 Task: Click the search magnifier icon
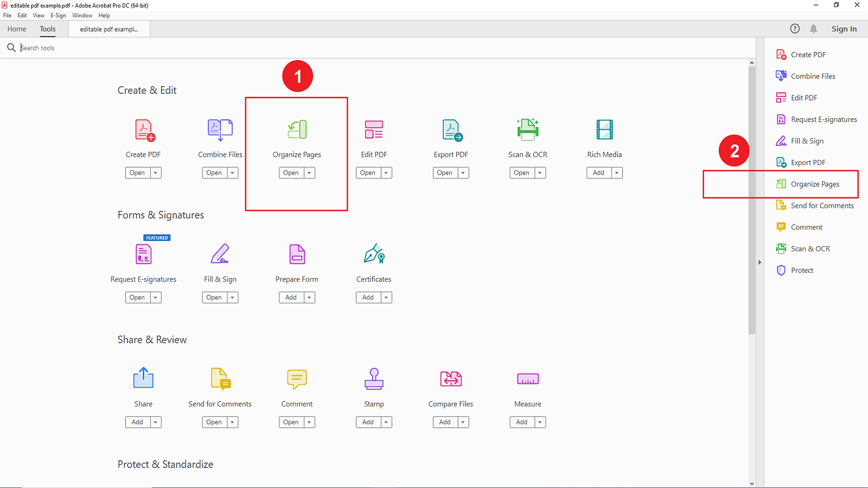coord(11,48)
